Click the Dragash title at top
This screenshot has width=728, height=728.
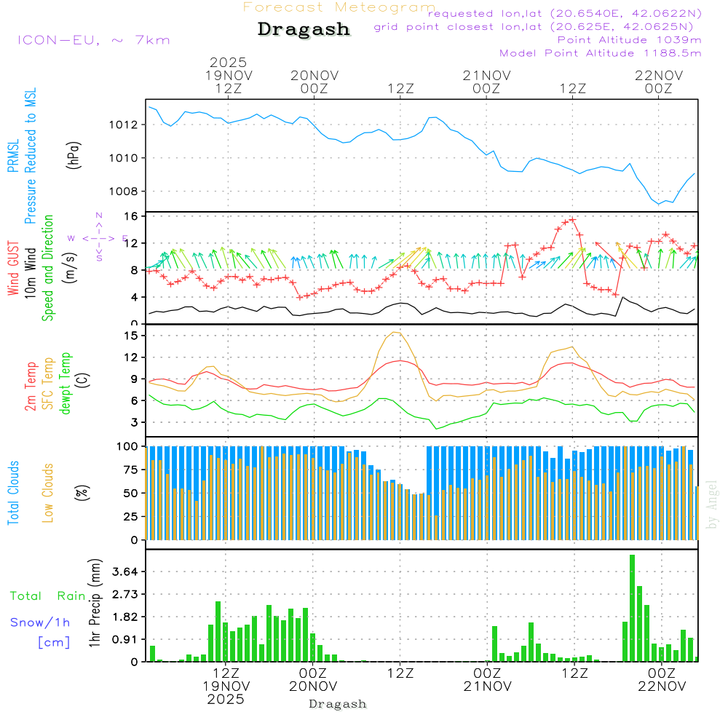(304, 30)
